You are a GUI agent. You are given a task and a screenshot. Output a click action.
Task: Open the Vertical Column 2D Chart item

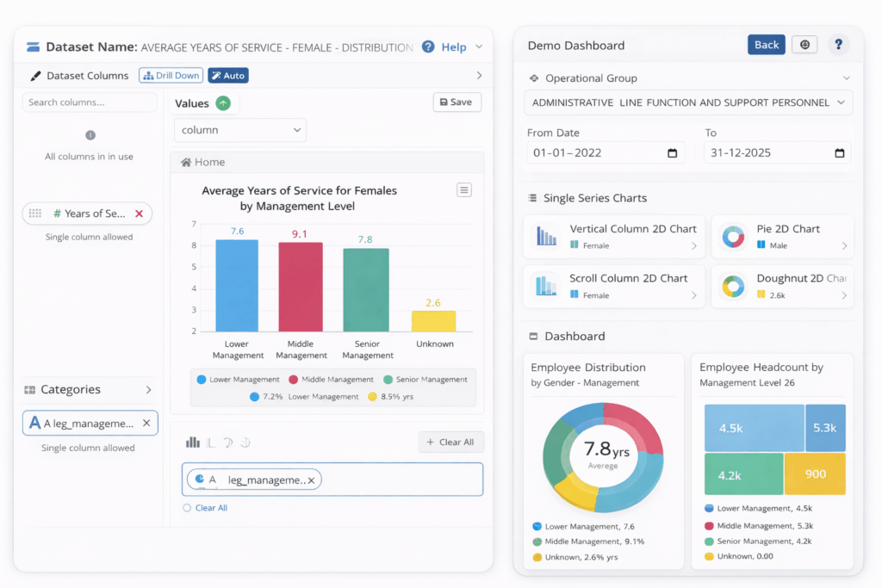point(613,237)
